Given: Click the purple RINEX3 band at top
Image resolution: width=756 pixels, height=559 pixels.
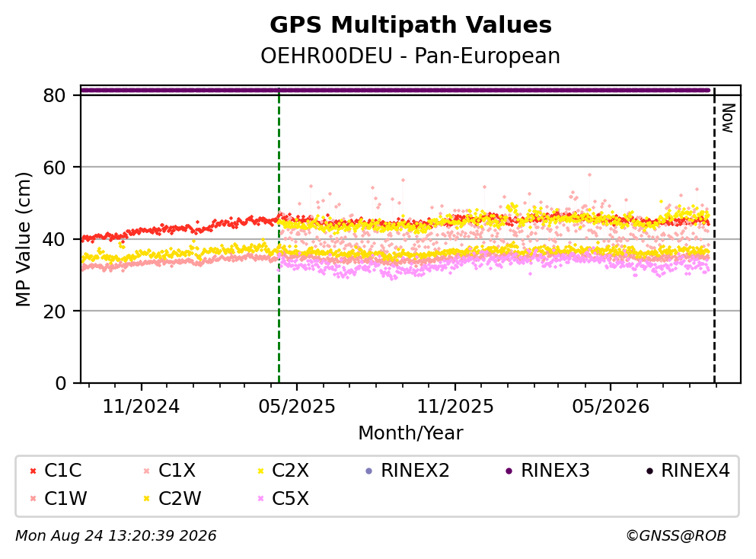Looking at the screenshot, I should click(x=395, y=90).
